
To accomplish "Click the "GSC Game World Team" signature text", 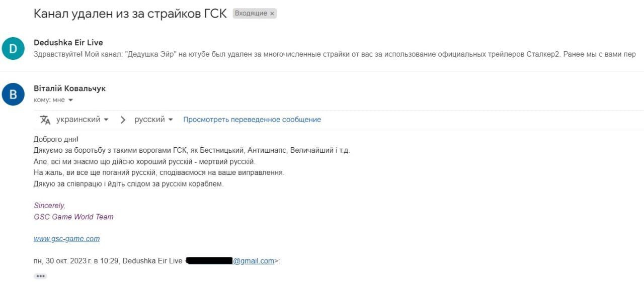I will point(73,217).
